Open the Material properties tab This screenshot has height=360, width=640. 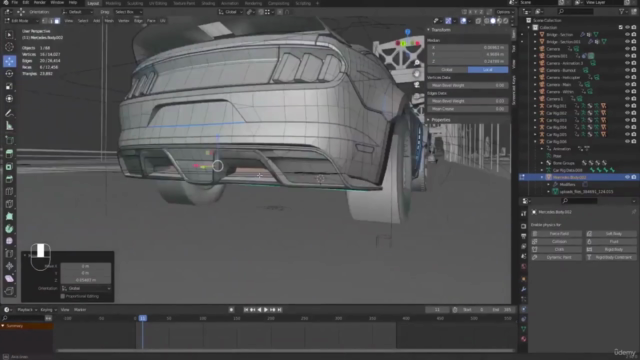click(524, 339)
